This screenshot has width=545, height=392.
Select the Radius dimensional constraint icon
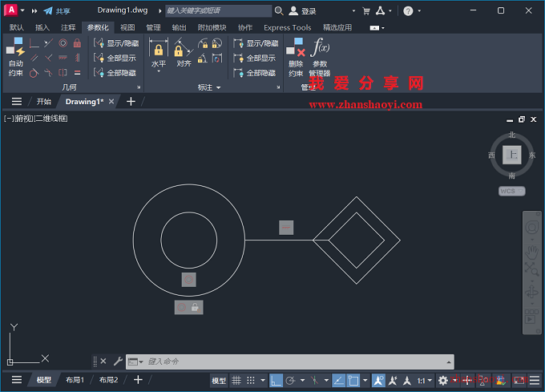(203, 43)
